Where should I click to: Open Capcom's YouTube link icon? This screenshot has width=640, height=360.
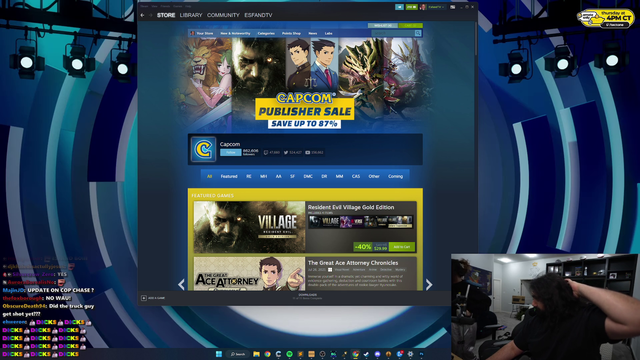[308, 153]
